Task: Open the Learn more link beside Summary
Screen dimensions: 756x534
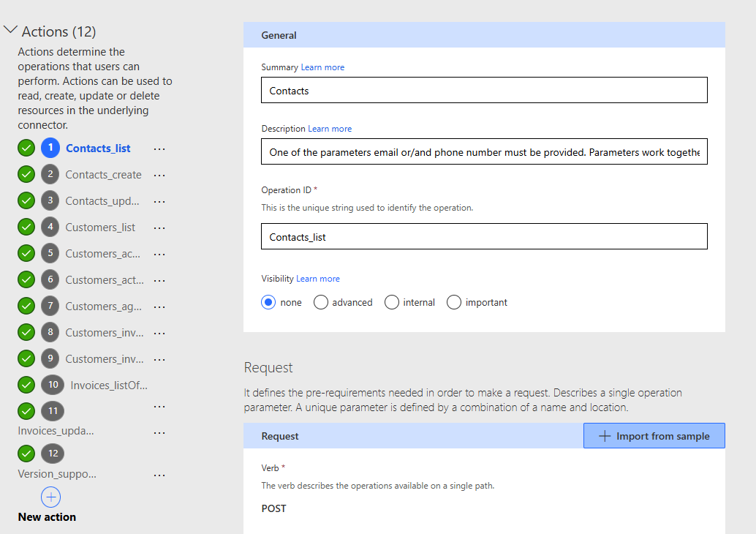Action: pyautogui.click(x=322, y=67)
